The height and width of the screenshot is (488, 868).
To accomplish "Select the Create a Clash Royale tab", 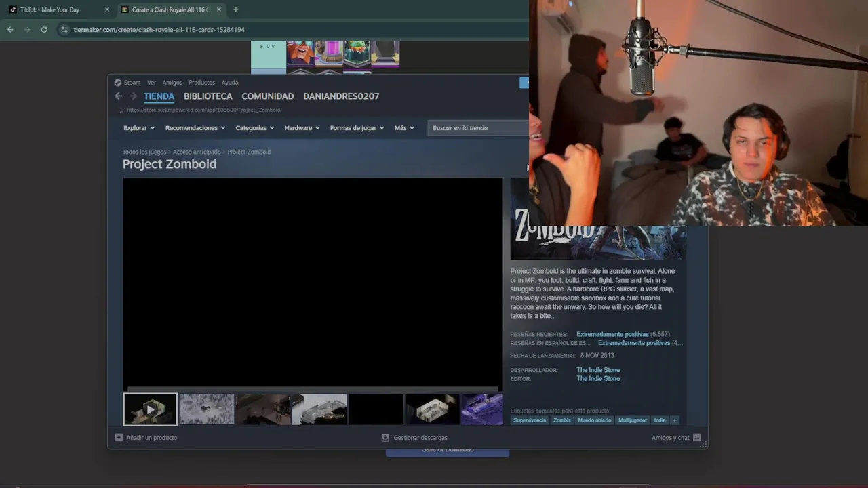I will click(x=171, y=9).
